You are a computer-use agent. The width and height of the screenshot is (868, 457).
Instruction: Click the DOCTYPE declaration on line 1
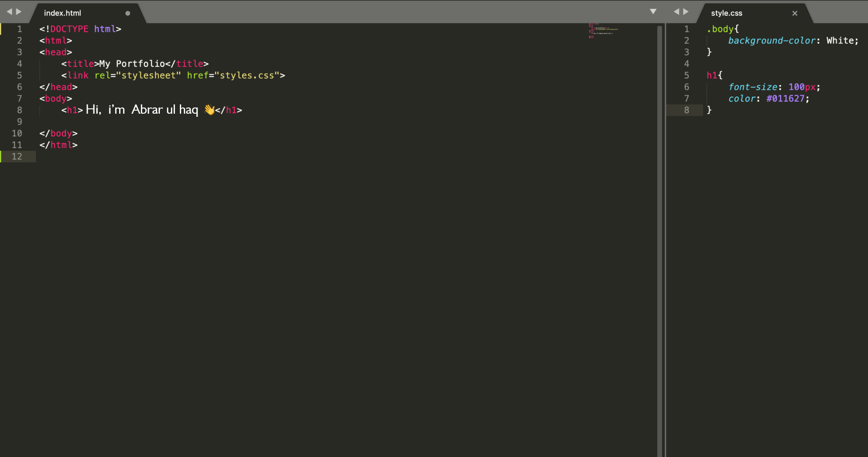tap(69, 29)
